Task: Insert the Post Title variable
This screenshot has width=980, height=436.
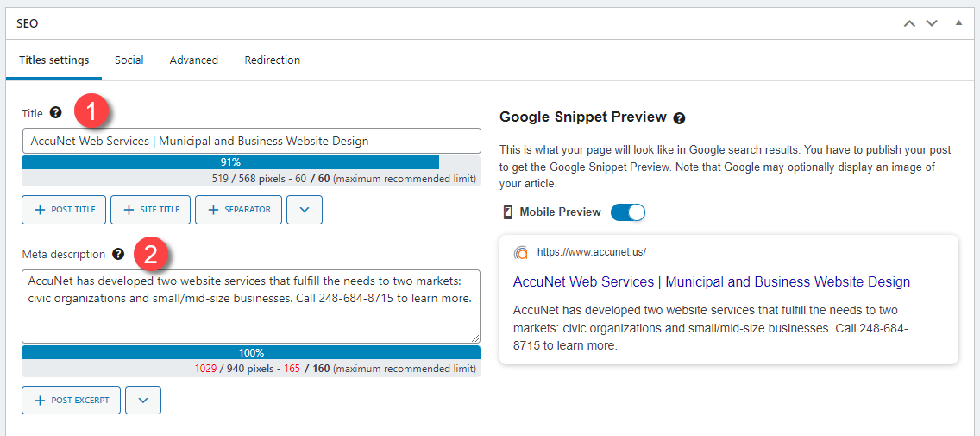Action: (64, 210)
